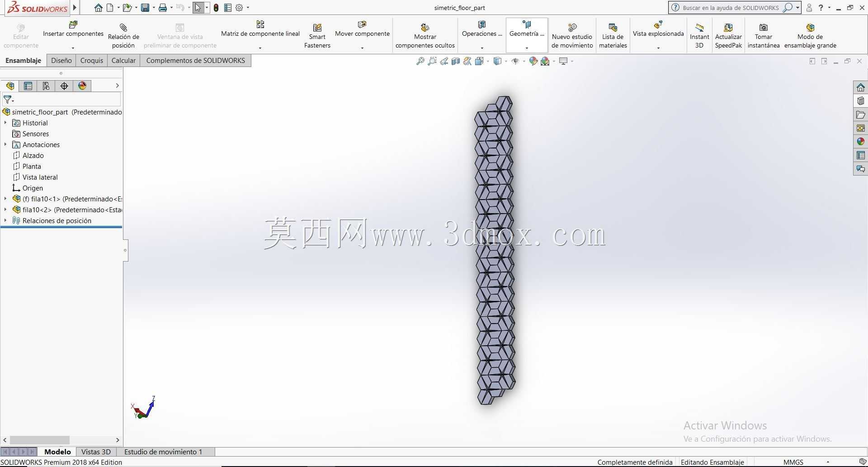Switch to the Diseño tab

click(61, 60)
